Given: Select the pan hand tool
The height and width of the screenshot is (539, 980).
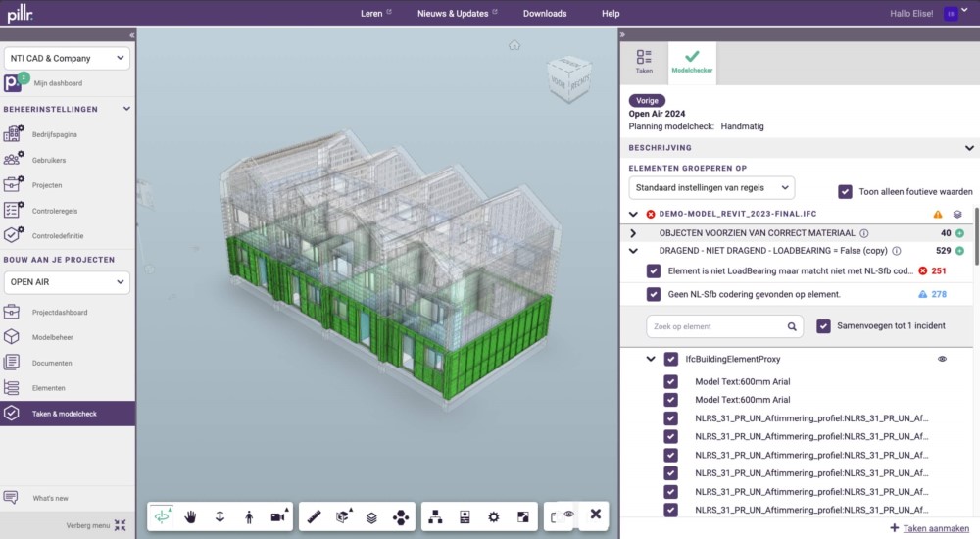Looking at the screenshot, I should (190, 516).
